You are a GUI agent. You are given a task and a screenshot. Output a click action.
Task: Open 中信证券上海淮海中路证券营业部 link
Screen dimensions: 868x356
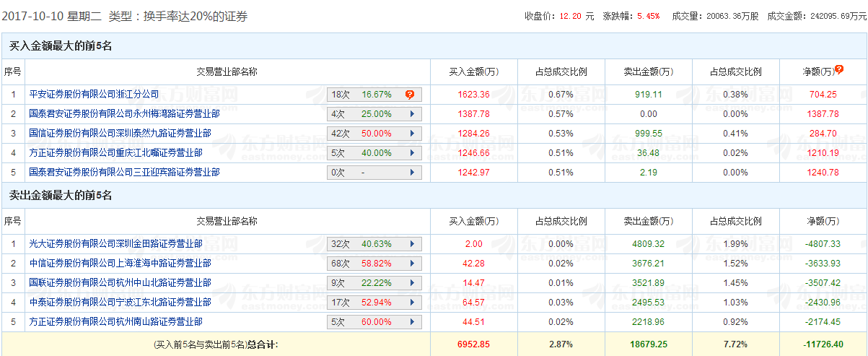(x=120, y=263)
